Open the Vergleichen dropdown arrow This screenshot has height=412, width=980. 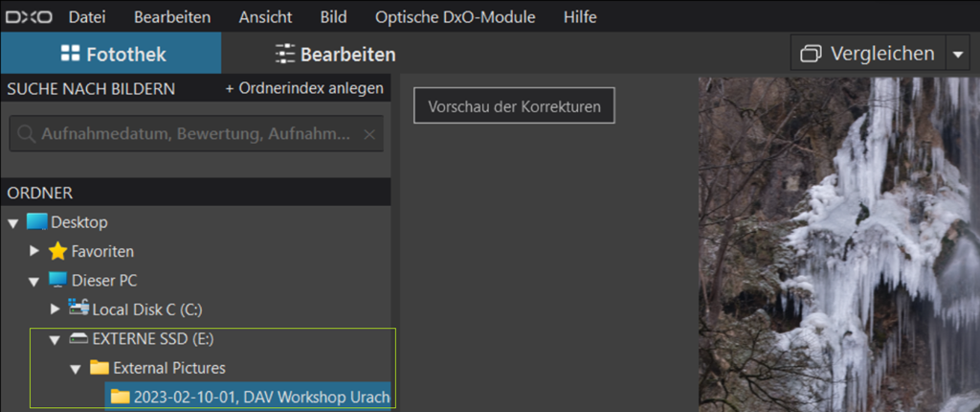click(959, 55)
